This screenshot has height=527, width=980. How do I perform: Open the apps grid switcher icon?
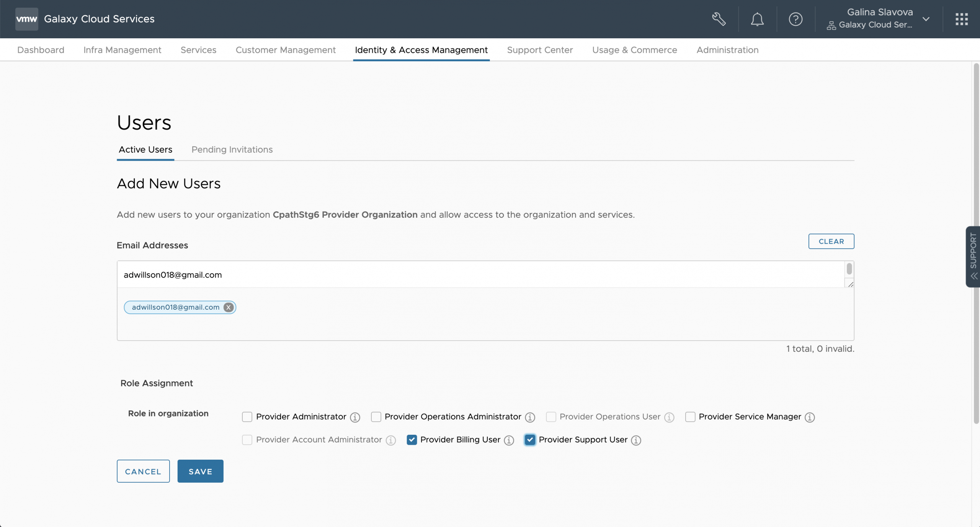pyautogui.click(x=961, y=19)
